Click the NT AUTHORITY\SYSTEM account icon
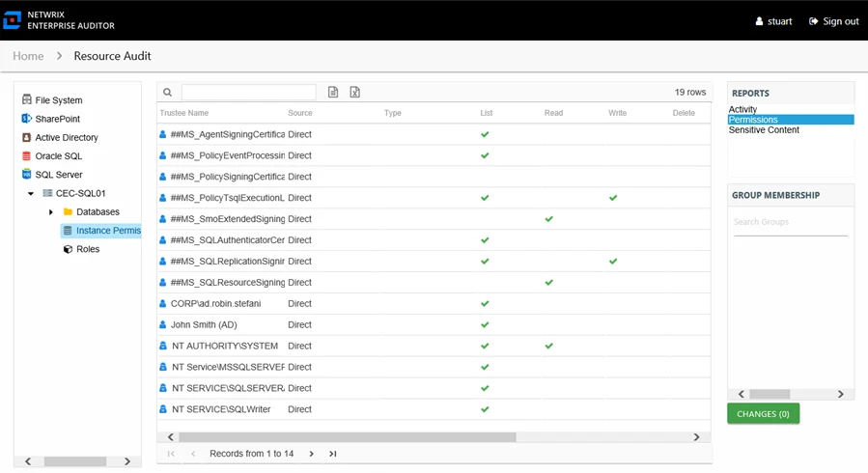Screen dimensions: 868x473 click(x=163, y=346)
